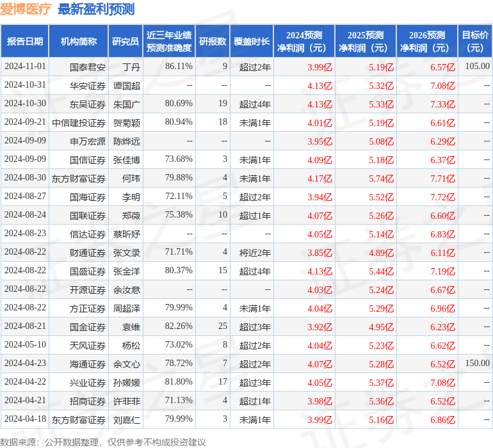Click the 73.68% accuracy value

click(179, 159)
